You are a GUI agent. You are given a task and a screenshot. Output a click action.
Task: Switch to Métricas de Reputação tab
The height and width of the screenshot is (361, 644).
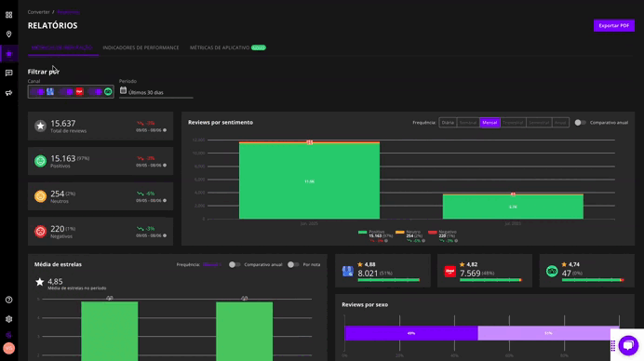point(62,47)
